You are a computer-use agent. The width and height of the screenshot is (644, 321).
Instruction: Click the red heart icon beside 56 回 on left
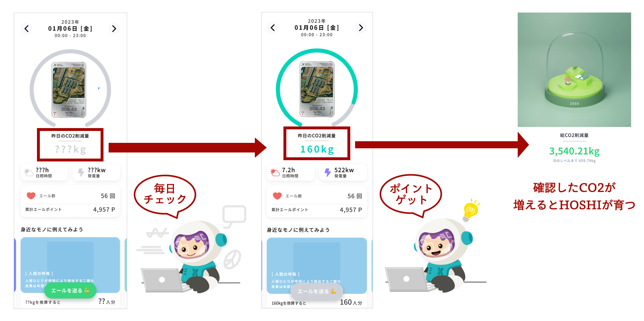coord(31,195)
